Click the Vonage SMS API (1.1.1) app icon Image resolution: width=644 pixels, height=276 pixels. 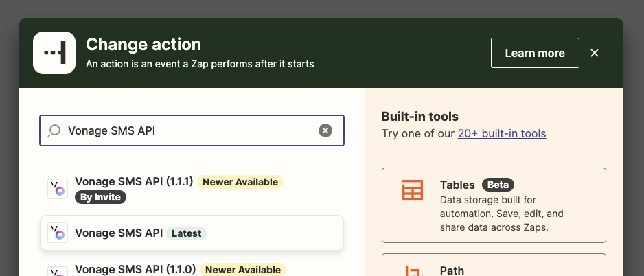[x=58, y=189]
